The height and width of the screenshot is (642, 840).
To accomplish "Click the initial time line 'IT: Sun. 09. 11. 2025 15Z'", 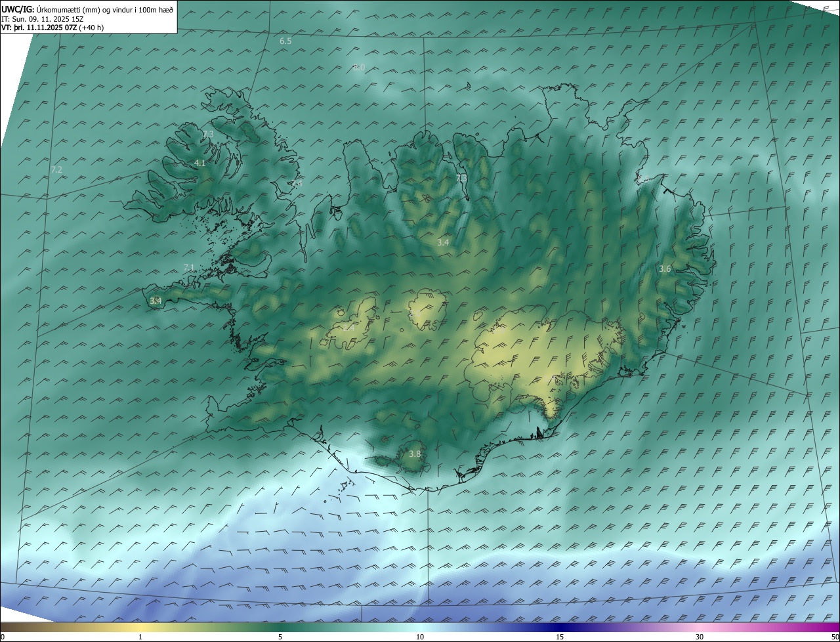I will (x=43, y=19).
